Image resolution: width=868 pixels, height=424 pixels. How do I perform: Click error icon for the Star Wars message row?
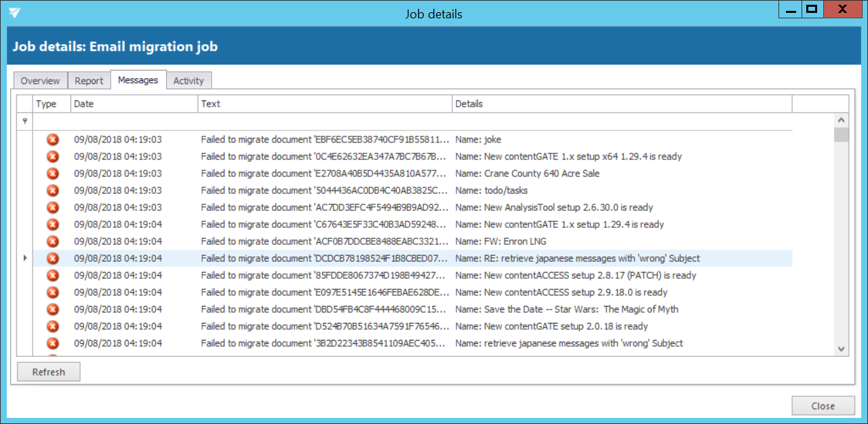tap(52, 309)
